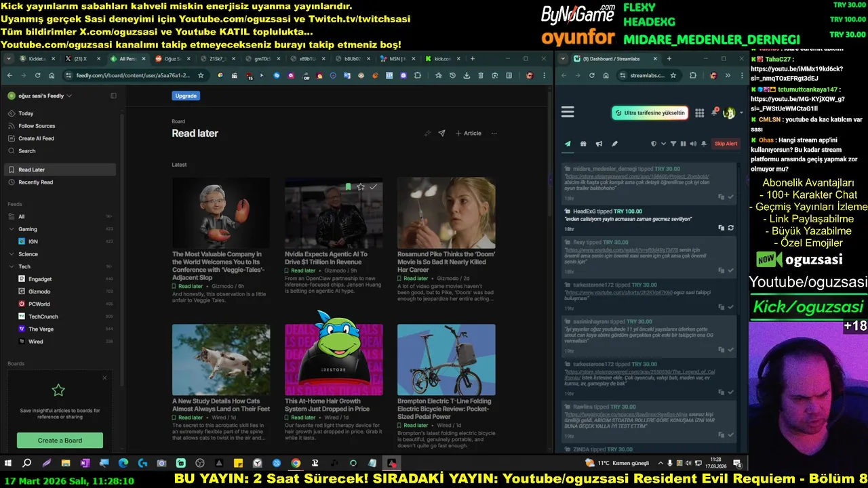Collapse the Feedly sidebar with the panel icon

coord(113,96)
